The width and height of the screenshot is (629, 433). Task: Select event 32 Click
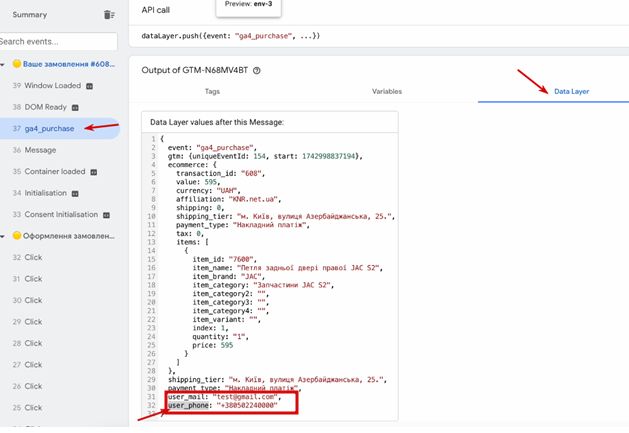[27, 258]
